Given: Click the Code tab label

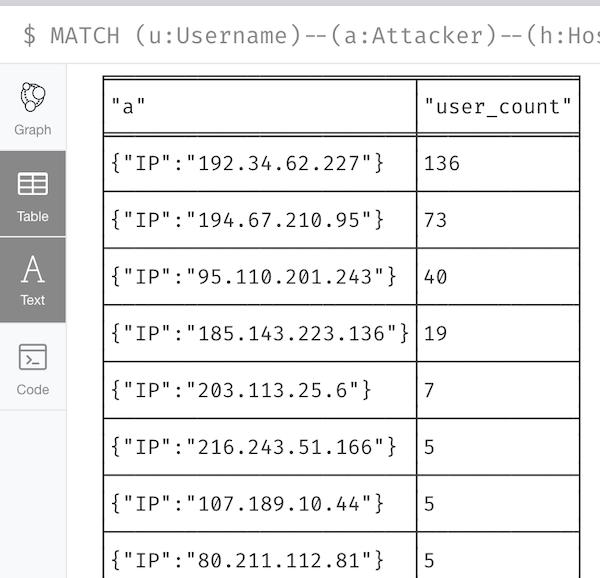Looking at the screenshot, I should coord(33,390).
